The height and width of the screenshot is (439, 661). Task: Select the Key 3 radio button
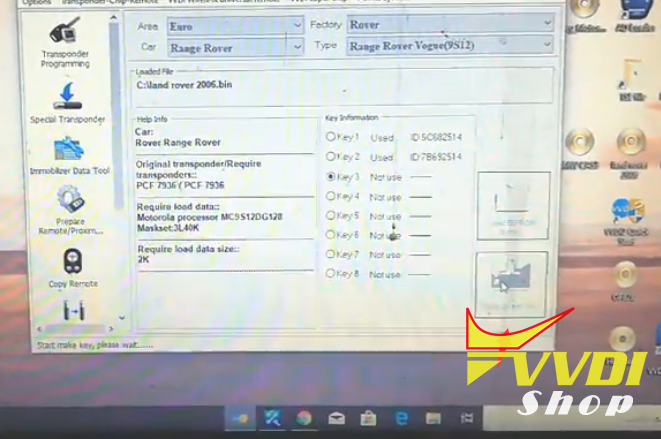click(x=331, y=176)
